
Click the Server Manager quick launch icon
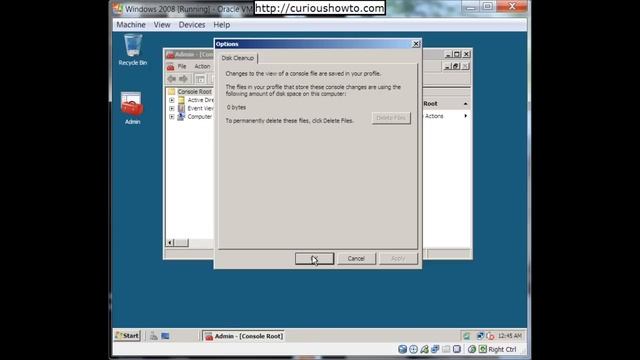coord(153,336)
